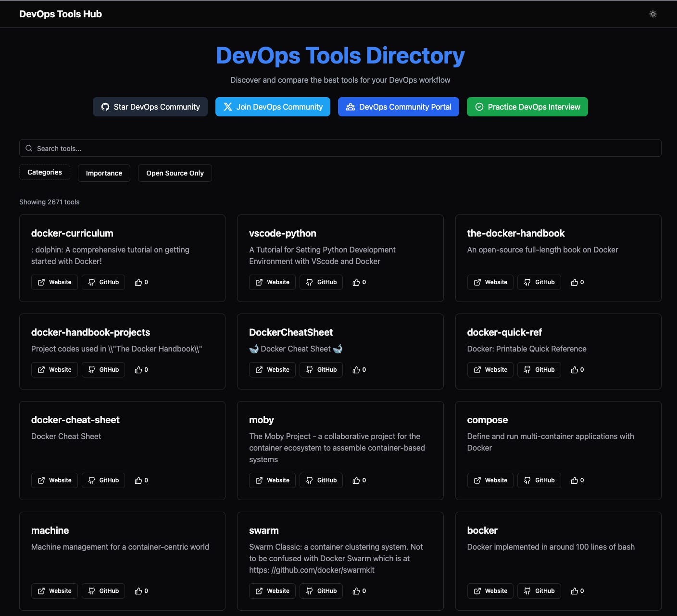Open vscode-python Website button
This screenshot has width=677, height=616.
coord(272,282)
